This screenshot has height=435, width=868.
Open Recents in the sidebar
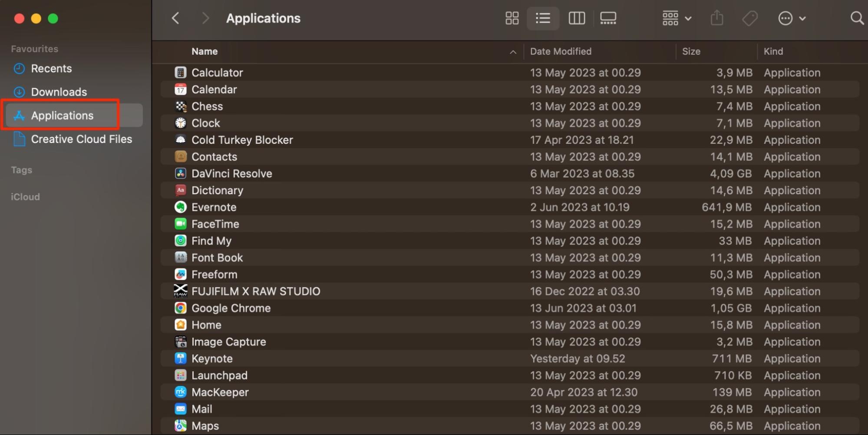[x=51, y=68]
